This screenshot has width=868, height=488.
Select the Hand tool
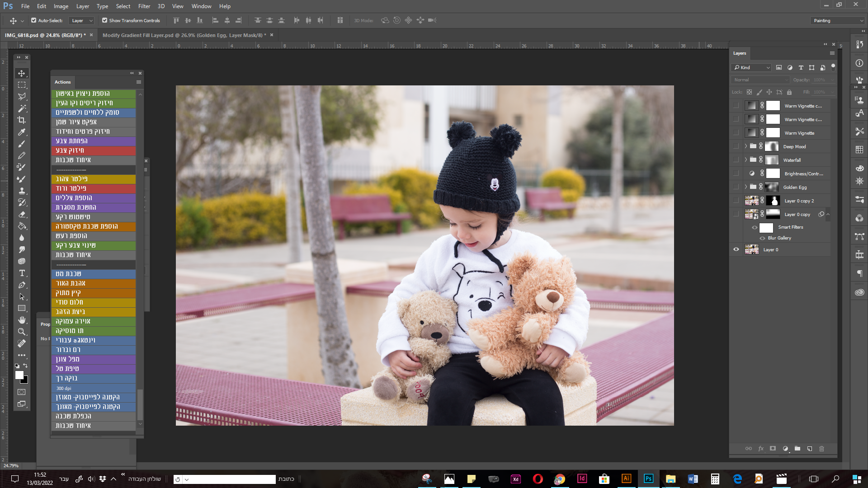click(21, 320)
